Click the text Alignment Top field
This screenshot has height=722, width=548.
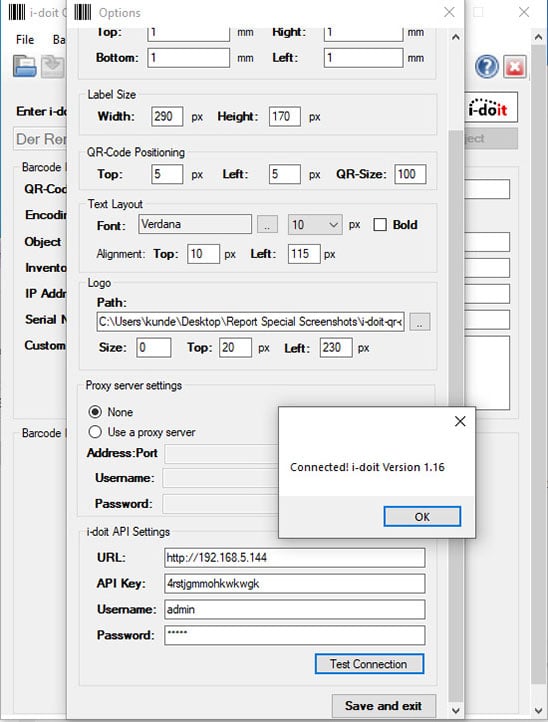pyautogui.click(x=203, y=254)
